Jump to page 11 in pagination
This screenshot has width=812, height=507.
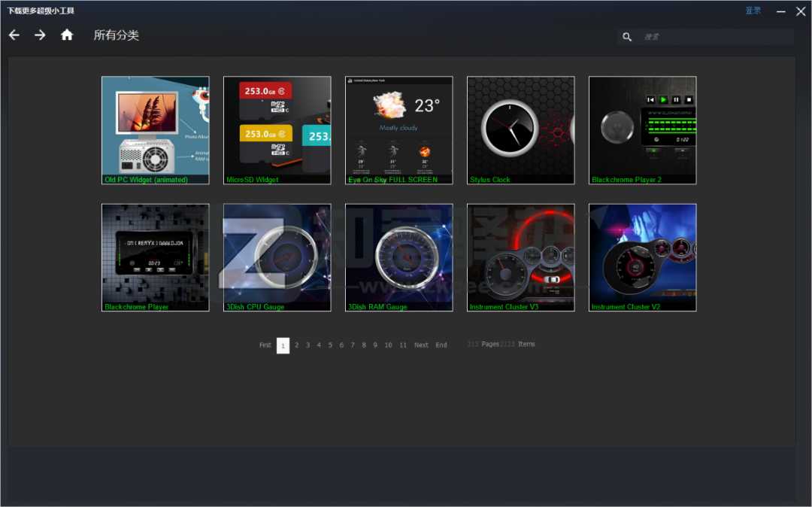click(403, 345)
